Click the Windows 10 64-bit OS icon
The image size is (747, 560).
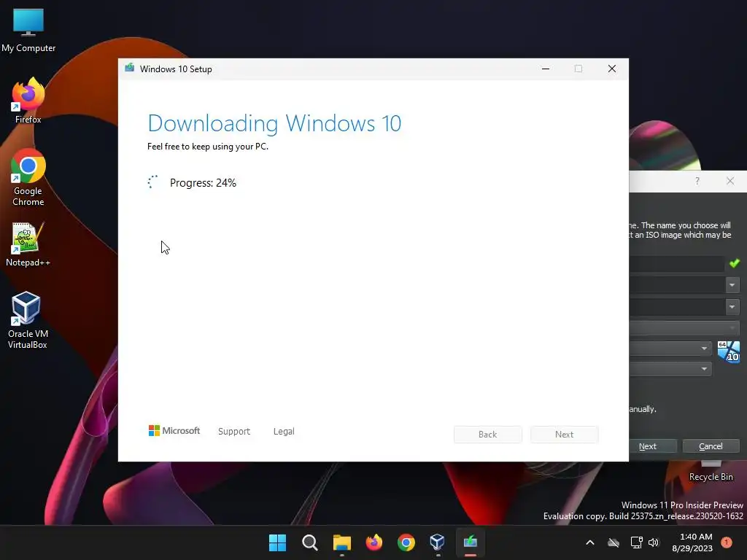(x=729, y=352)
